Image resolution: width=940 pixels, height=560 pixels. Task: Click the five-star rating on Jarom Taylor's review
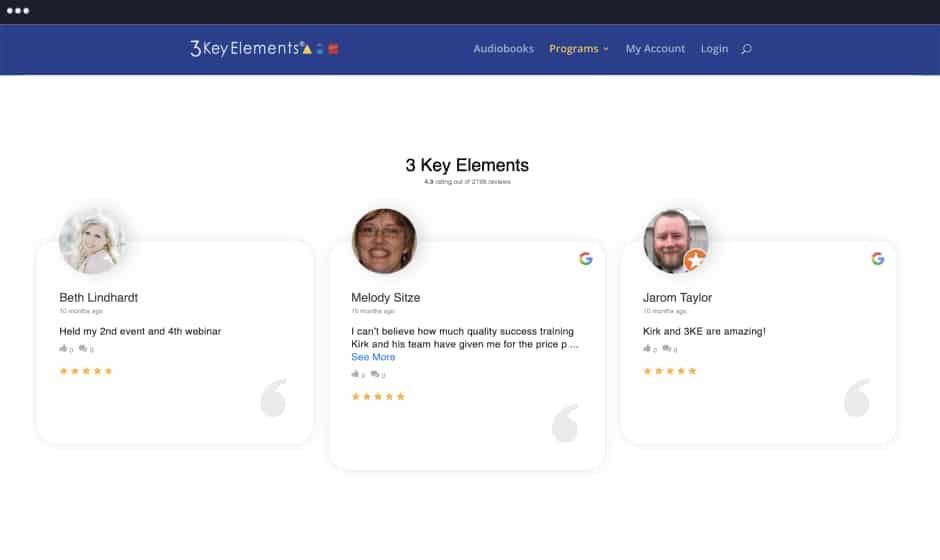(670, 371)
